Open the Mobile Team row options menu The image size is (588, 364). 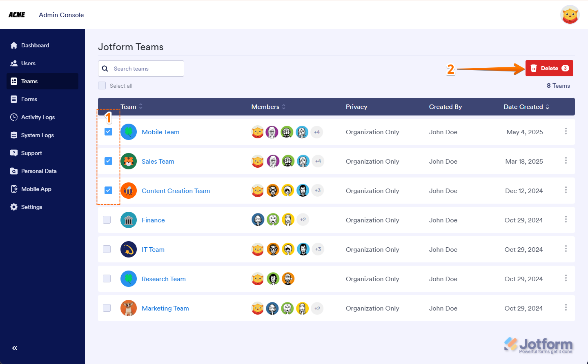click(566, 131)
